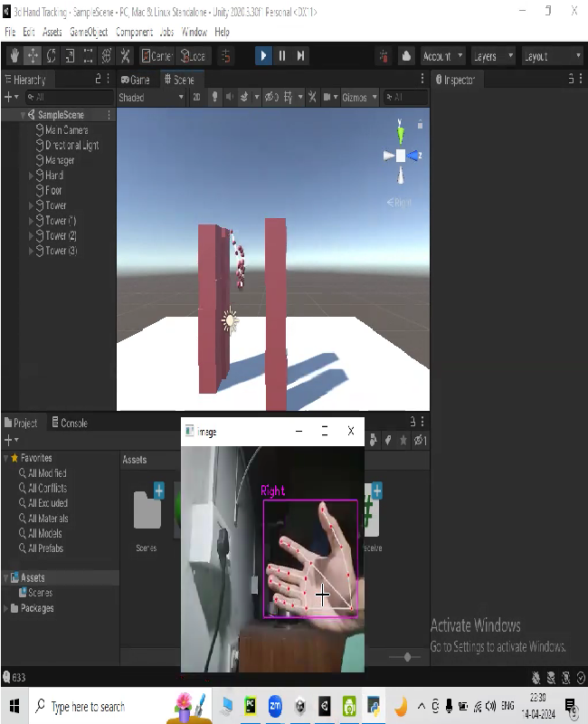The image size is (588, 724).
Task: Open the Gizmos dropdown
Action: click(359, 98)
